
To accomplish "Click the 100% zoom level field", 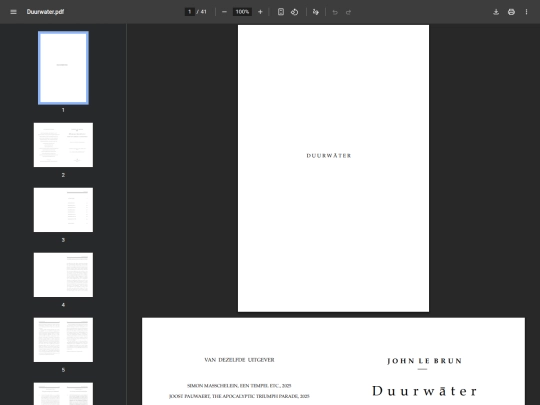I will (242, 12).
